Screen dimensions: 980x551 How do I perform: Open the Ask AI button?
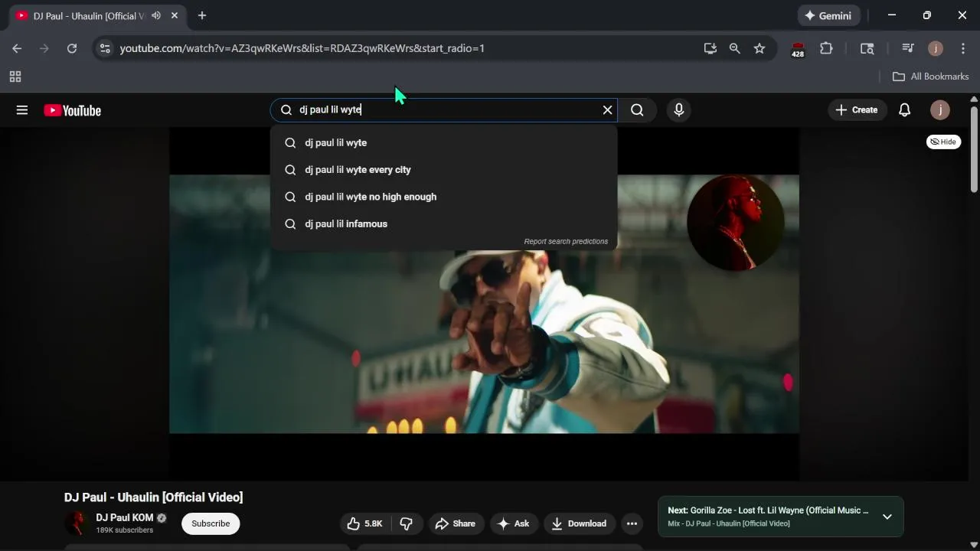pos(513,523)
